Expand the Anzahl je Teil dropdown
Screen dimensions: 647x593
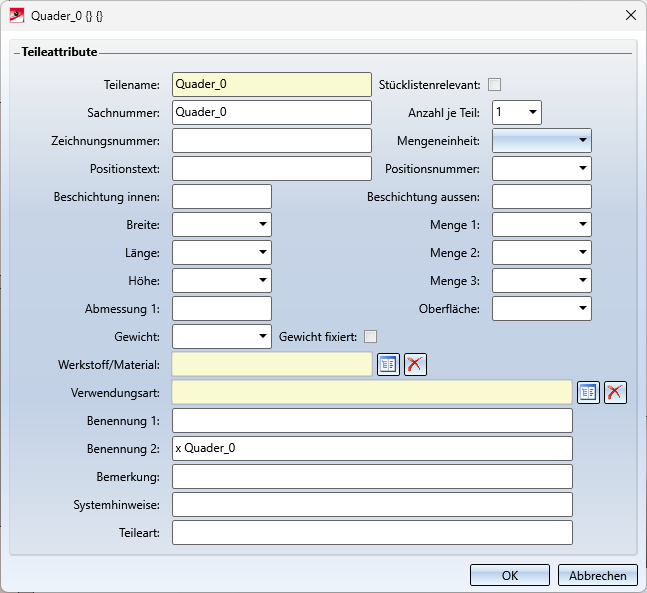pos(532,113)
